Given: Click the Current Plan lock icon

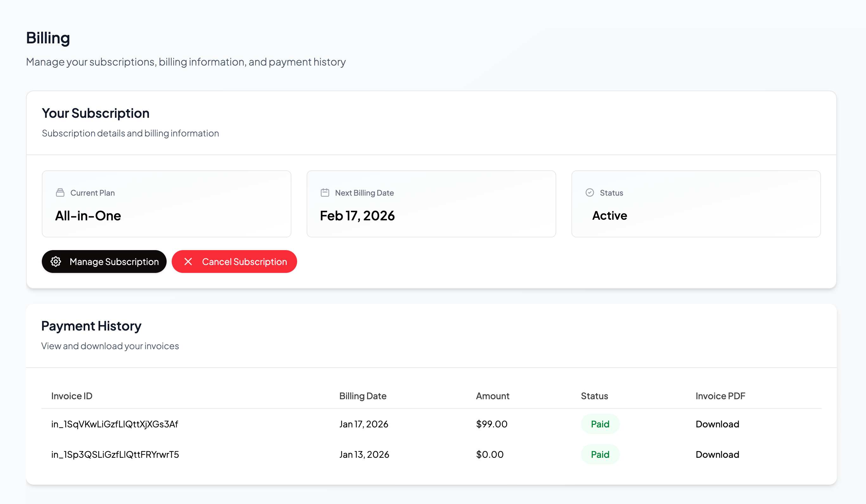Looking at the screenshot, I should click(60, 192).
